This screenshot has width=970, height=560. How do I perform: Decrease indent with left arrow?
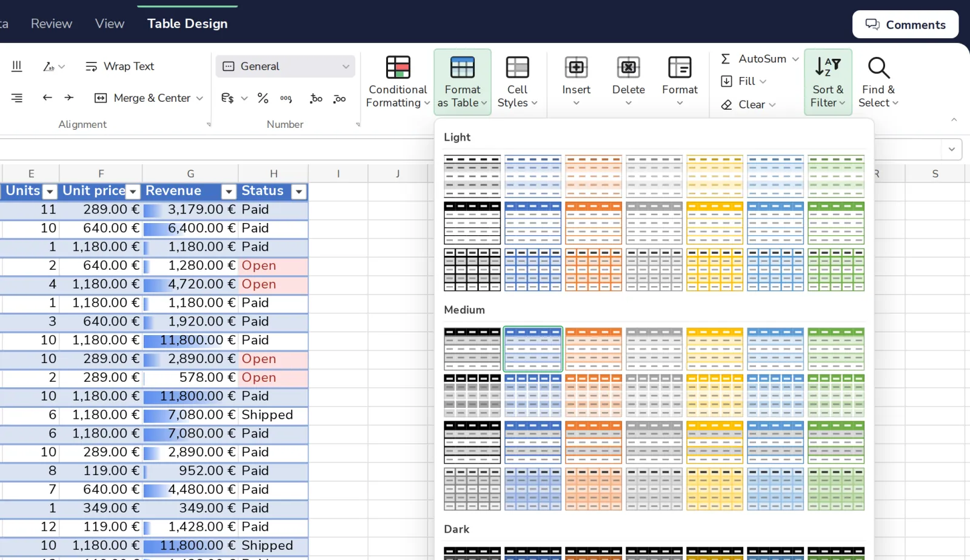(x=47, y=98)
